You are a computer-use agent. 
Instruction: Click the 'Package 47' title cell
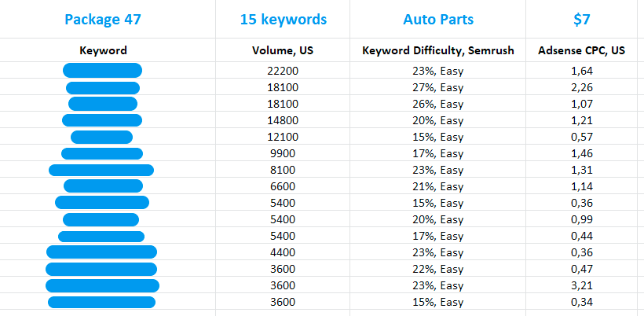coord(103,19)
